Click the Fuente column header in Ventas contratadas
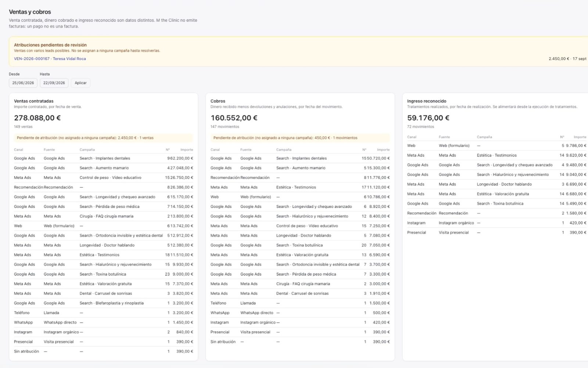 coord(49,150)
